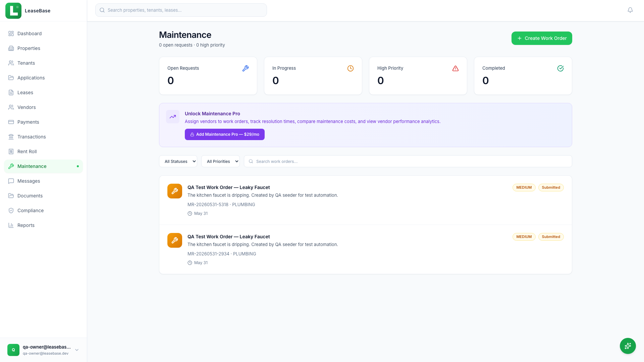Click the LeaseBase logo icon

13,11
